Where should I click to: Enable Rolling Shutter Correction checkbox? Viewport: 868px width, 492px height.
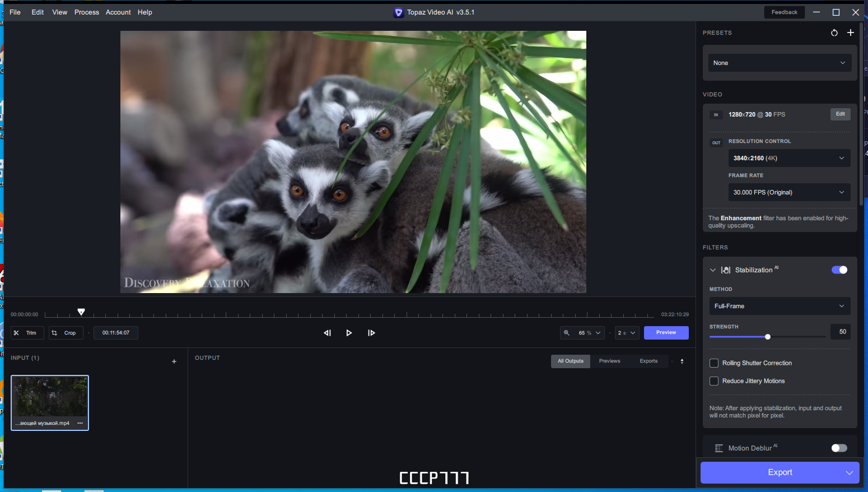coord(714,363)
